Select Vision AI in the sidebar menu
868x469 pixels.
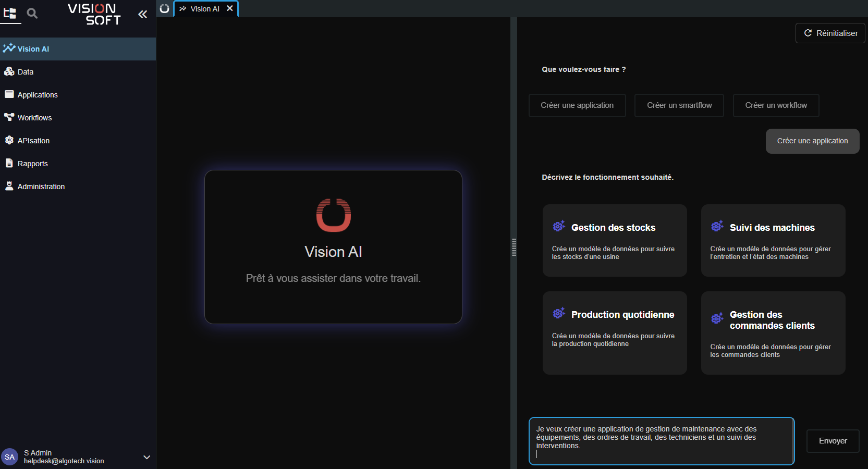(x=33, y=49)
